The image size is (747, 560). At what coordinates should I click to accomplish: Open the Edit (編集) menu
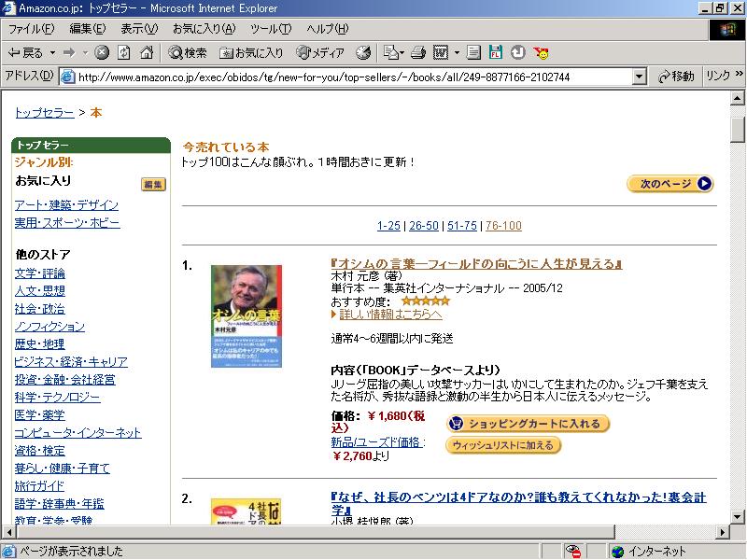coord(88,29)
